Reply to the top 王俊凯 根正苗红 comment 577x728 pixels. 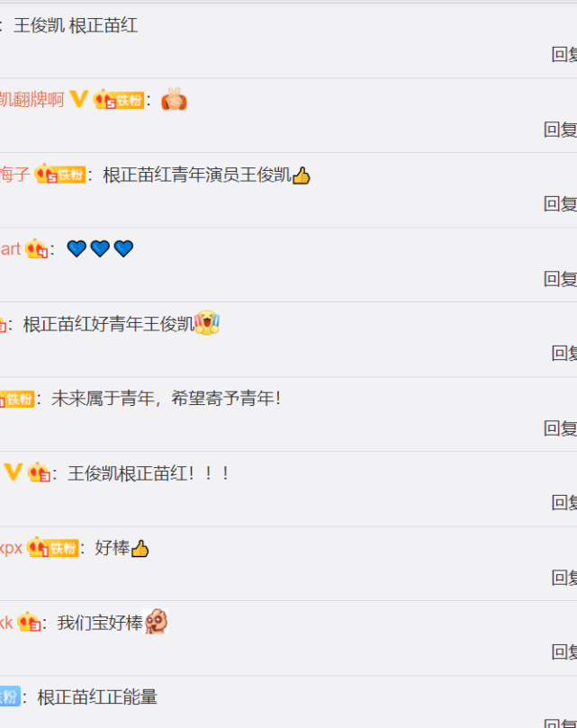(x=564, y=54)
